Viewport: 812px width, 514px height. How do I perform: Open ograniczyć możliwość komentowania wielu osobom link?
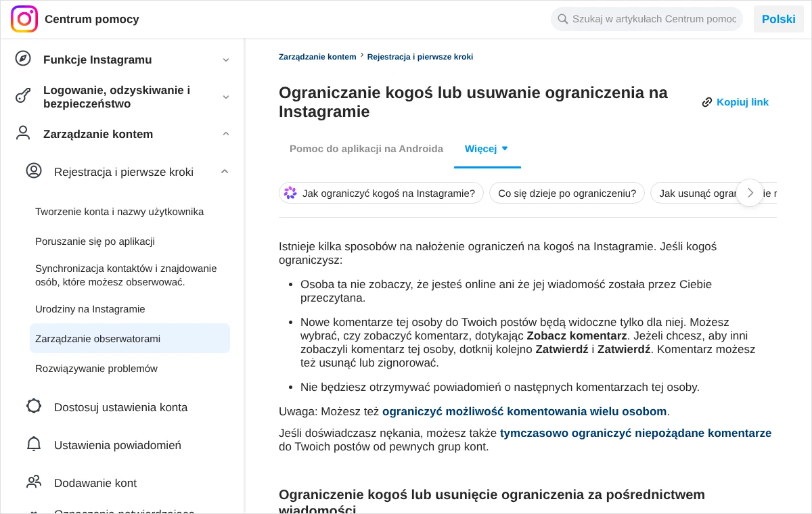tap(524, 411)
